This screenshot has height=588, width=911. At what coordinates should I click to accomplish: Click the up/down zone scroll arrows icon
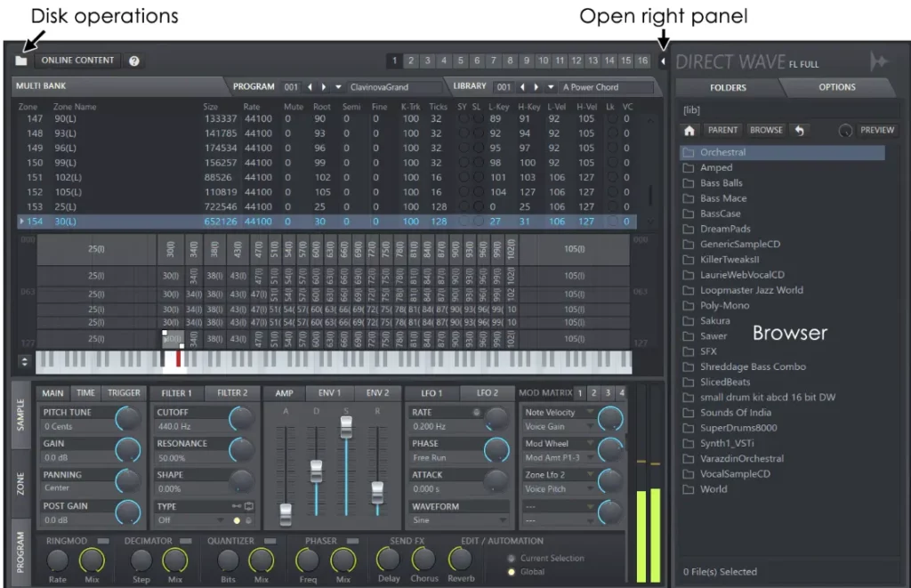(x=24, y=361)
